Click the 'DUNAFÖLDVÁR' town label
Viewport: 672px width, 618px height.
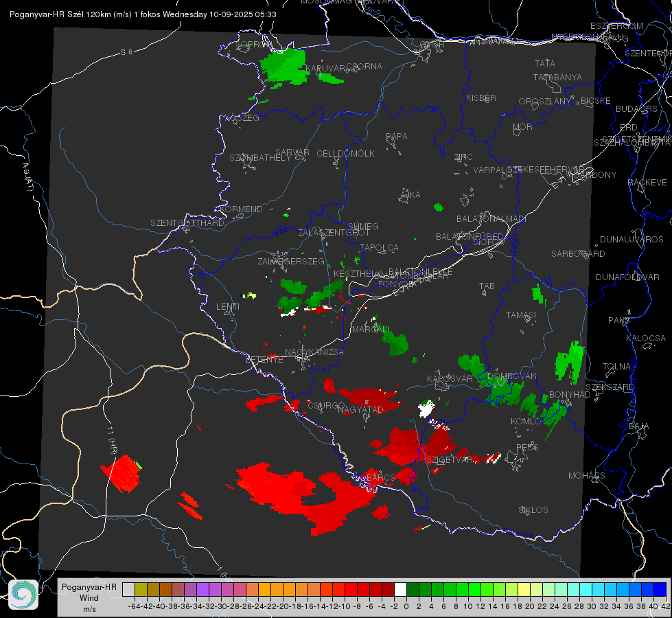coord(627,277)
